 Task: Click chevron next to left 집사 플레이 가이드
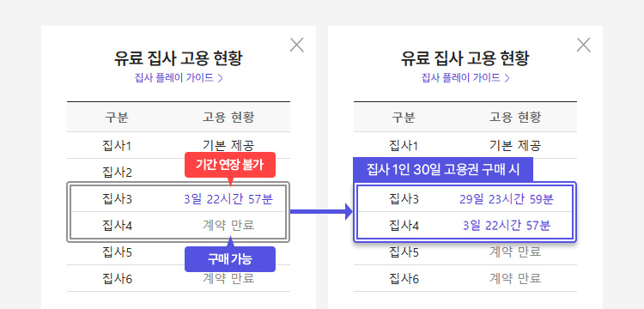point(220,78)
